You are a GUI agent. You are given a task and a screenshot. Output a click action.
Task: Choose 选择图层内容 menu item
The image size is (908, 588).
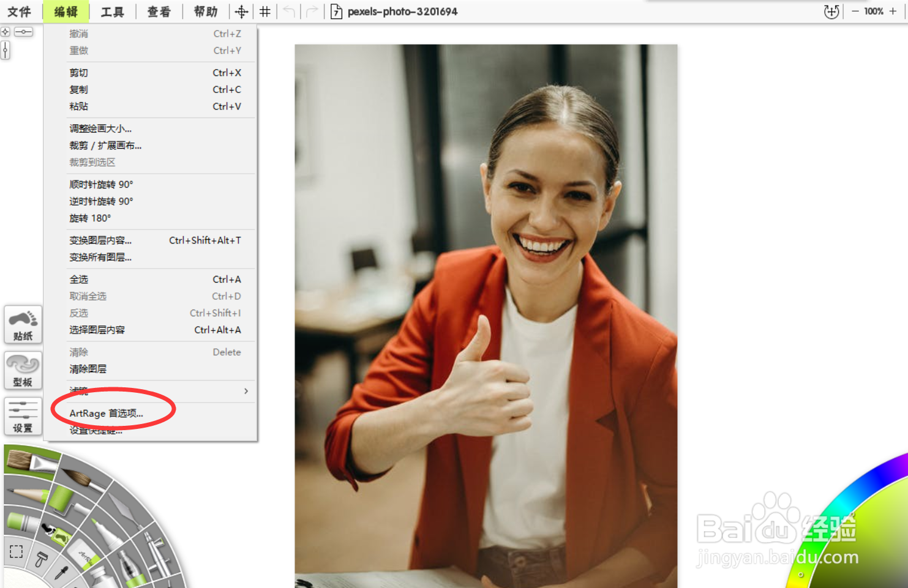150,330
